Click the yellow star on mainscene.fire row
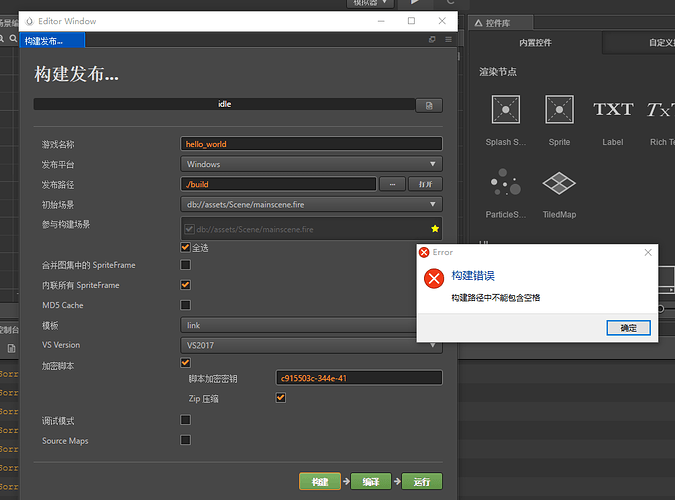 (x=435, y=229)
